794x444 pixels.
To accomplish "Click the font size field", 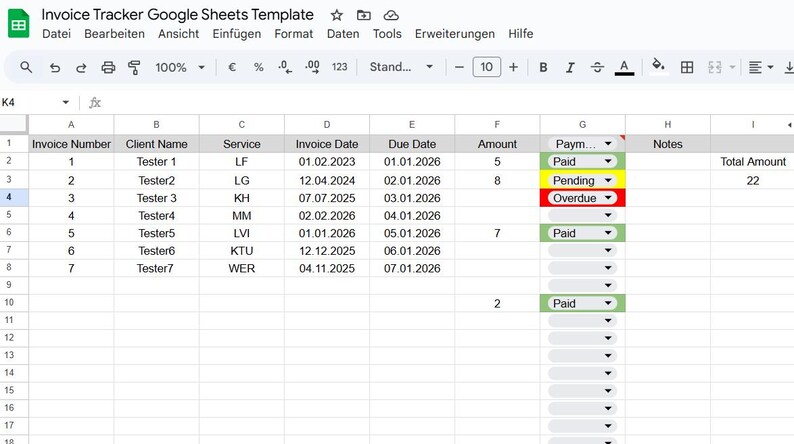I will point(487,67).
